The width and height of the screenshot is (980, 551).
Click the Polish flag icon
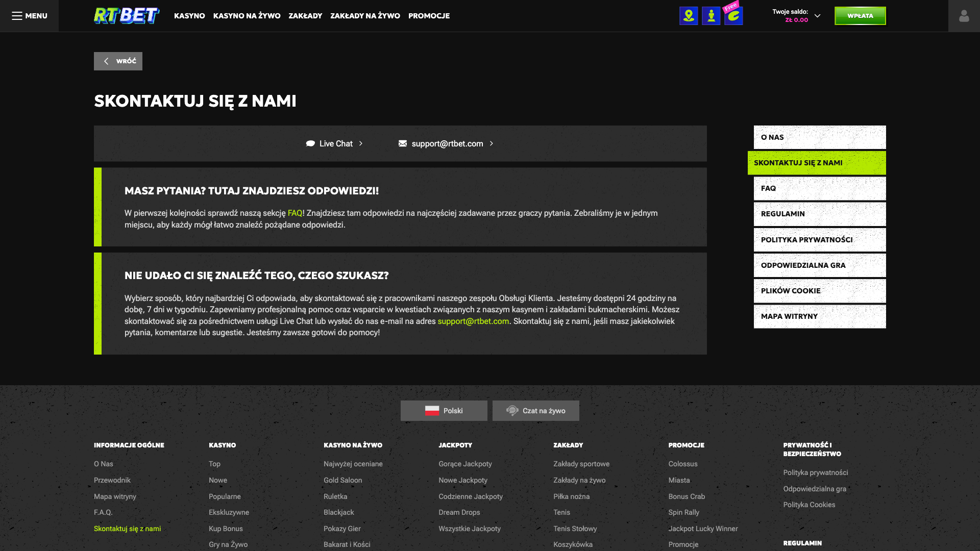(432, 411)
